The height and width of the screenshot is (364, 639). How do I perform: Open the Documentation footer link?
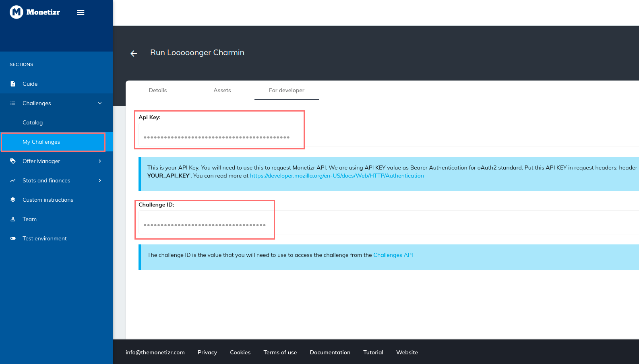(330, 352)
